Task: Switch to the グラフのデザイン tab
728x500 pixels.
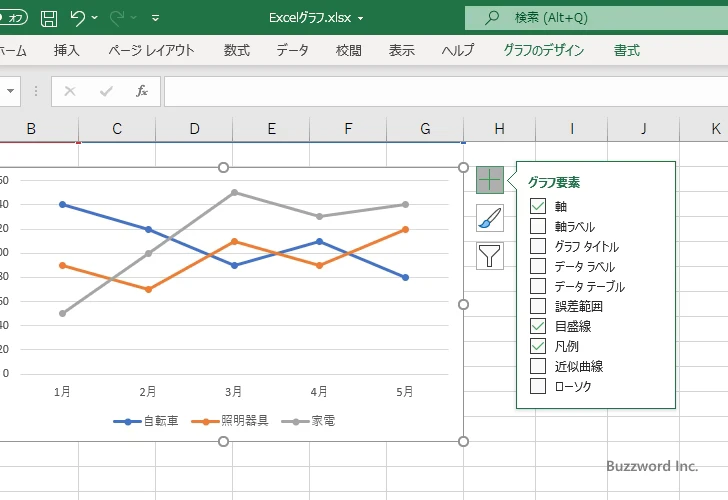Action: pyautogui.click(x=544, y=50)
